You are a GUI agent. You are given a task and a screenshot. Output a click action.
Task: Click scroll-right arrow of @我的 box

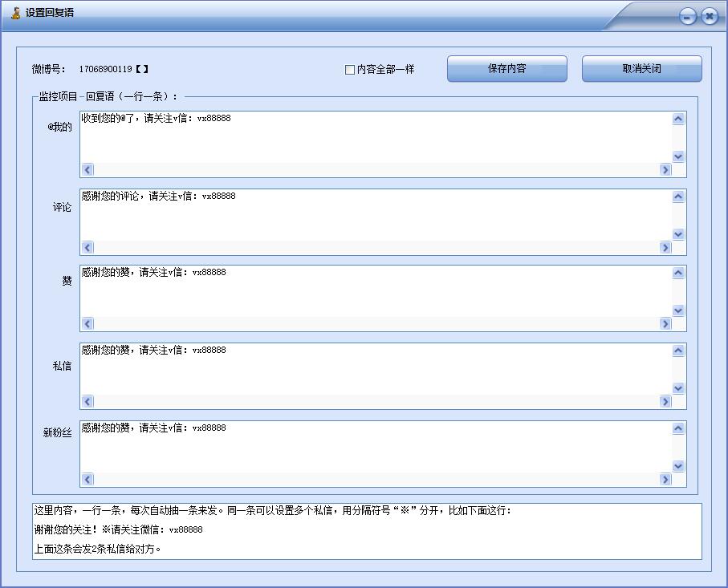[x=665, y=170]
